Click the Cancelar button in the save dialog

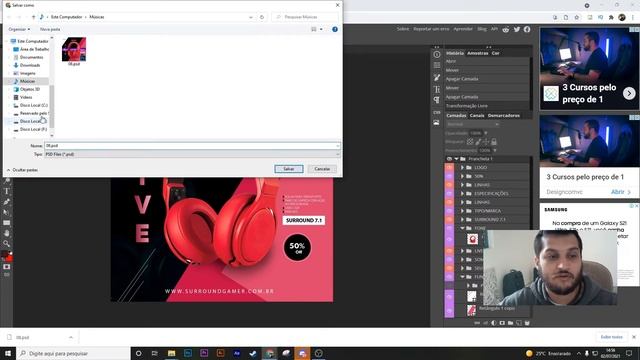pos(322,169)
